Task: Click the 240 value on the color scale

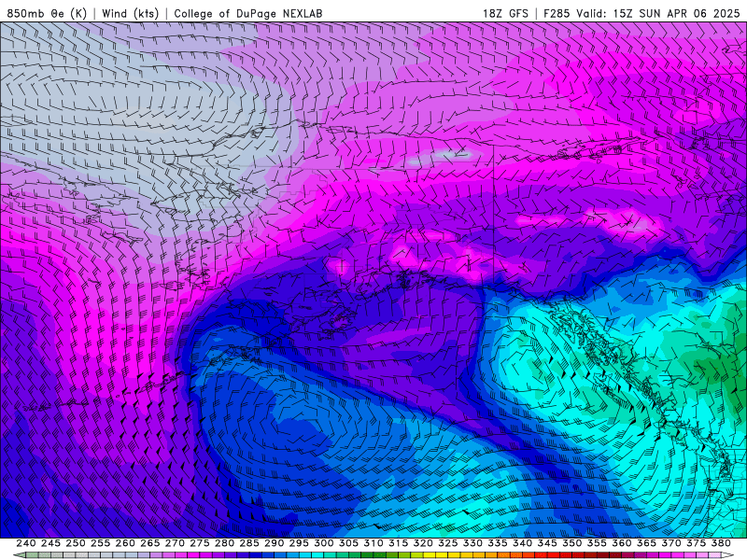Action: click(x=26, y=543)
